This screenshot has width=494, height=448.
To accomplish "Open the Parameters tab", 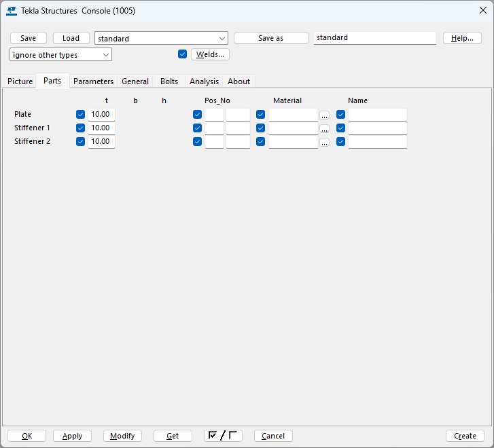I will tap(93, 81).
